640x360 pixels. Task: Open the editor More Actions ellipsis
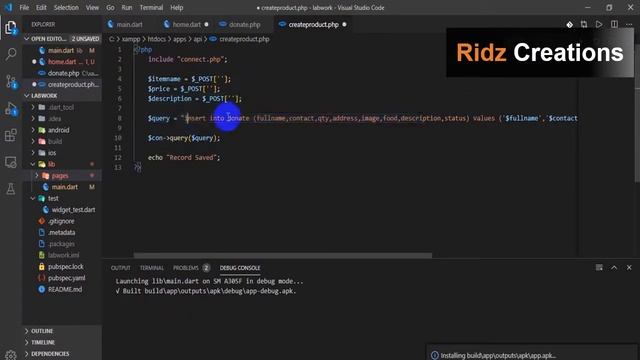(629, 24)
